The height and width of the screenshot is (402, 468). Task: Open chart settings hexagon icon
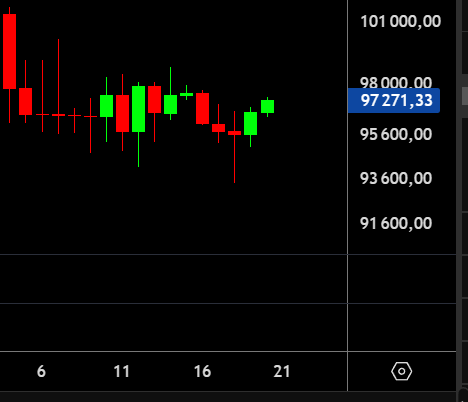coord(401,371)
